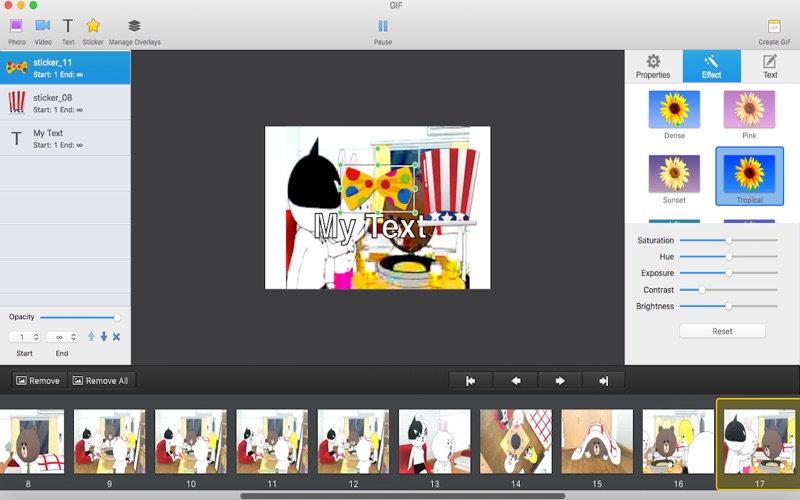This screenshot has height=500, width=800.
Task: Go to the next frame
Action: click(x=560, y=381)
